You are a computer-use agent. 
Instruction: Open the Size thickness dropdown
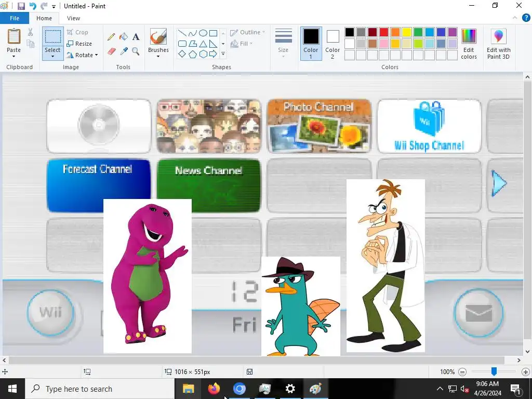coord(283,44)
